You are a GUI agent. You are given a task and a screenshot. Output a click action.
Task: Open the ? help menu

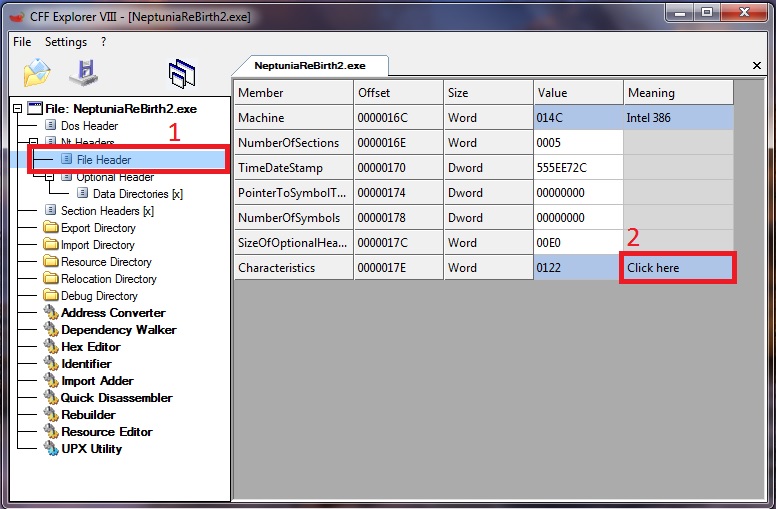103,42
